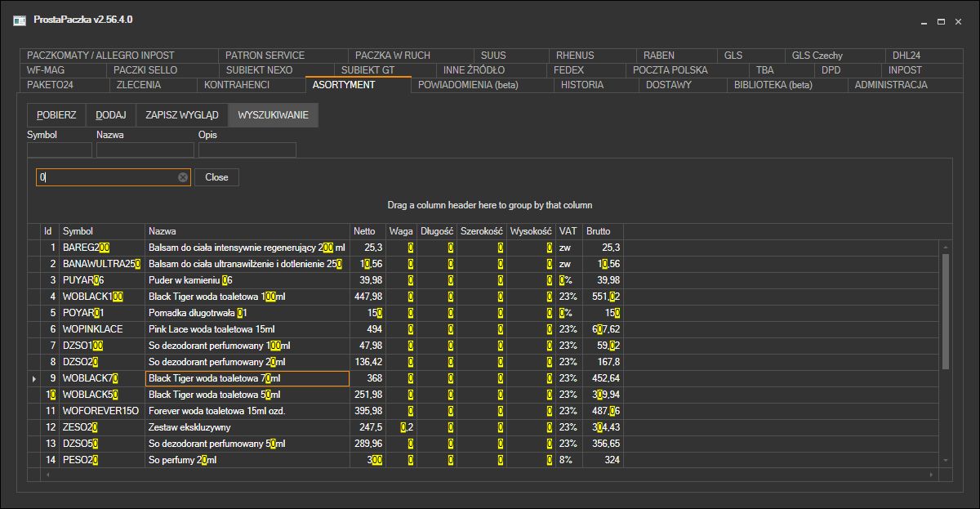Focus the Nazwa filter field

[x=145, y=150]
